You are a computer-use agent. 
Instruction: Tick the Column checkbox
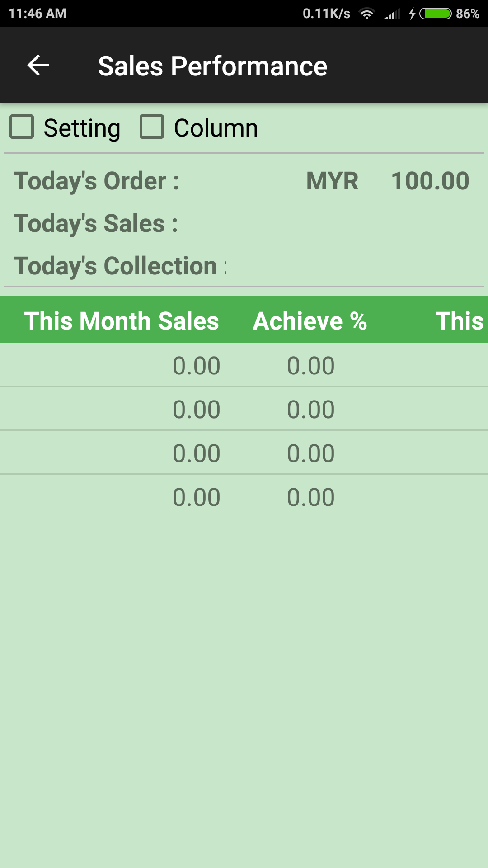(152, 127)
